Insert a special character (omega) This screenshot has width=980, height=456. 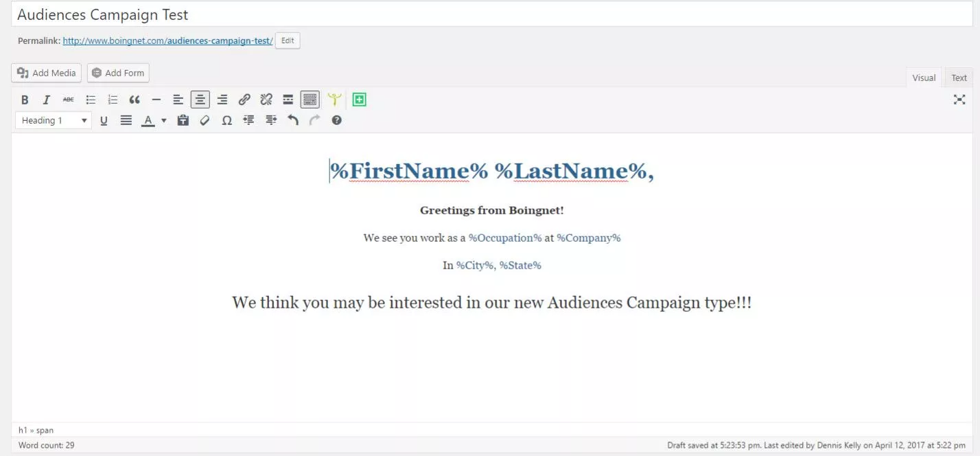227,120
